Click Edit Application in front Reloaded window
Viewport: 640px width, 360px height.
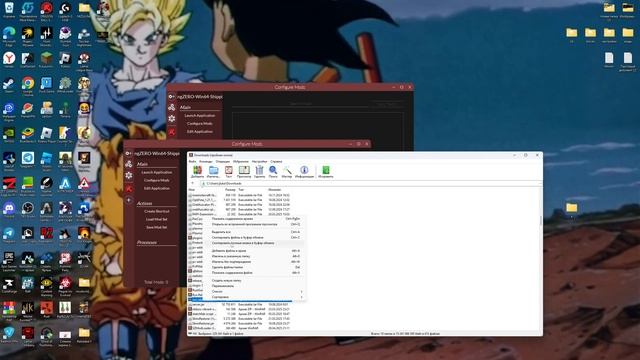pyautogui.click(x=157, y=188)
